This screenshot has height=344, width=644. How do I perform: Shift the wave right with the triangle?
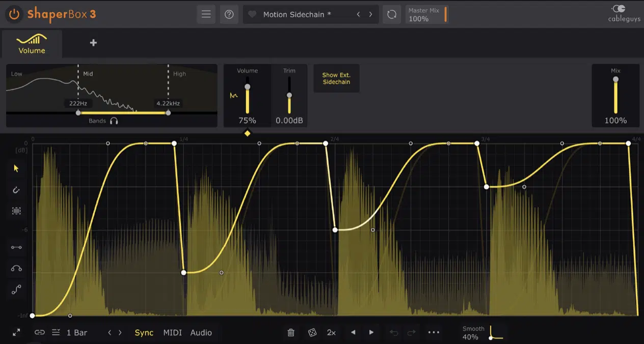[371, 333]
